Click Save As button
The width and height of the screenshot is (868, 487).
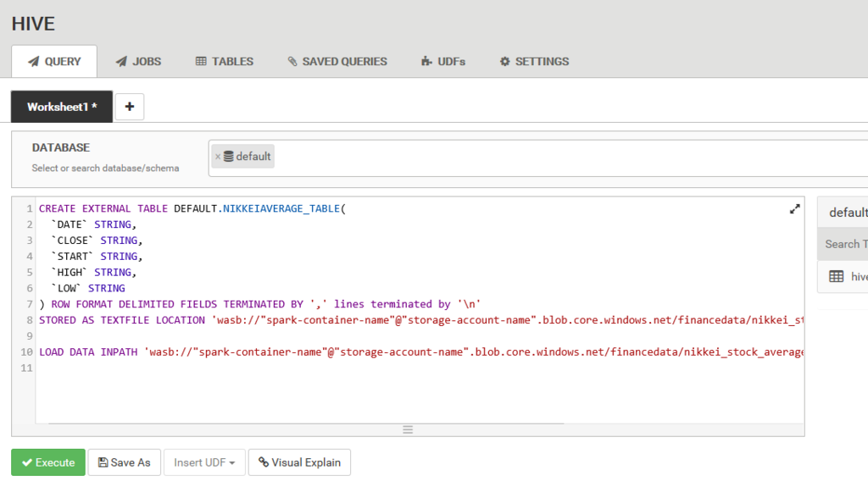[124, 462]
